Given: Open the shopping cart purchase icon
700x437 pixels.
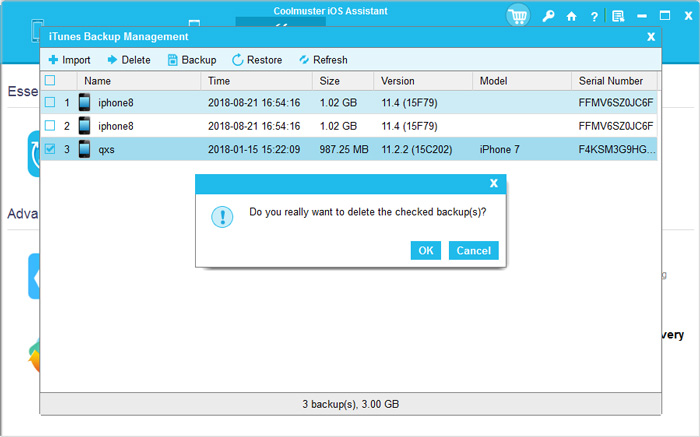Looking at the screenshot, I should point(518,16).
